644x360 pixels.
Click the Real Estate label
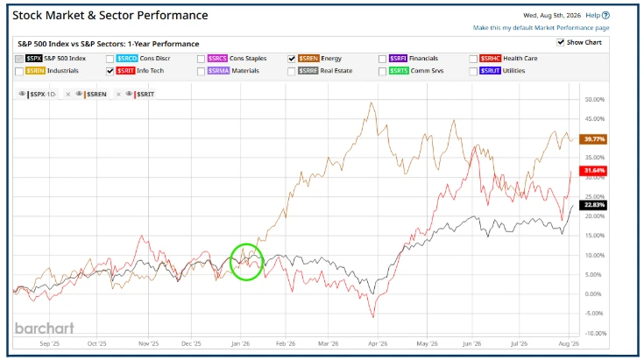tap(336, 71)
